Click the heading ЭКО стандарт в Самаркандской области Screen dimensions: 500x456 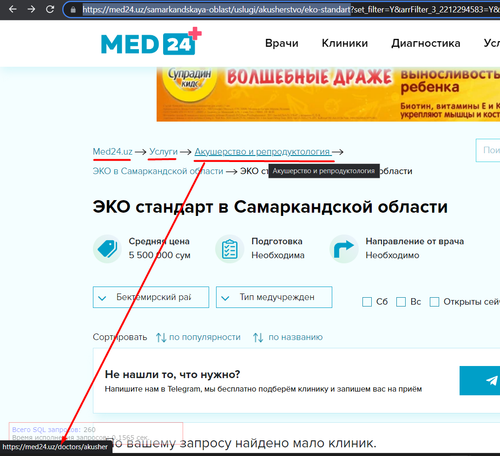click(x=270, y=207)
